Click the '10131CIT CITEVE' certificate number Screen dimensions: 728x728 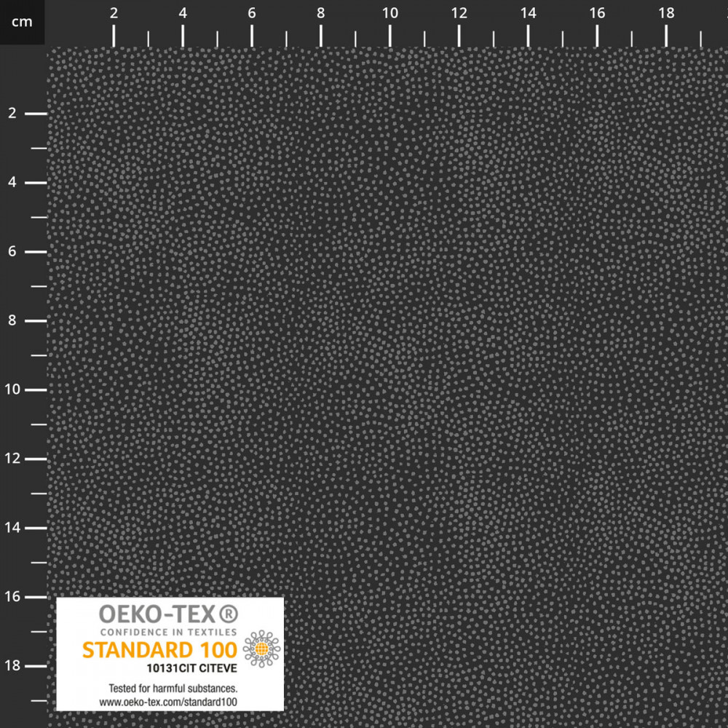coord(191,668)
